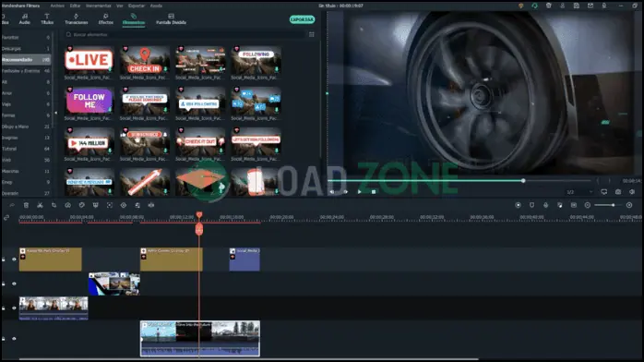
Task: Zoom in timeline with plus icon
Action: tap(629, 205)
